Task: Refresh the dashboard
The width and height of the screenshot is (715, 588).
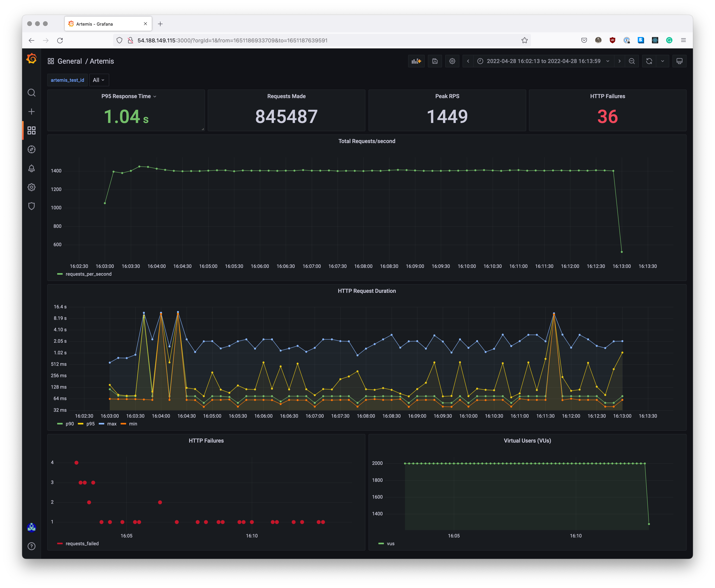Action: pos(649,61)
